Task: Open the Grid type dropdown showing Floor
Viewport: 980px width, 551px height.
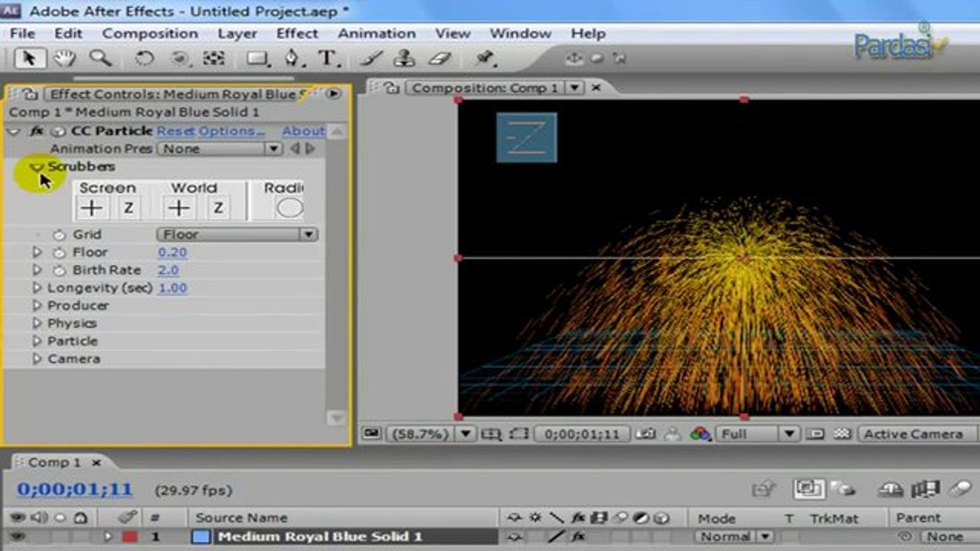Action: [237, 235]
